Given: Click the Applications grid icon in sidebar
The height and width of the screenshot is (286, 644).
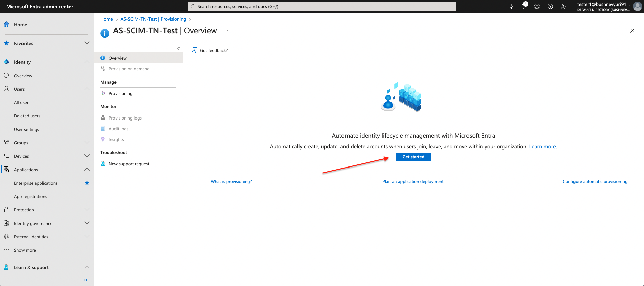Looking at the screenshot, I should (x=6, y=169).
